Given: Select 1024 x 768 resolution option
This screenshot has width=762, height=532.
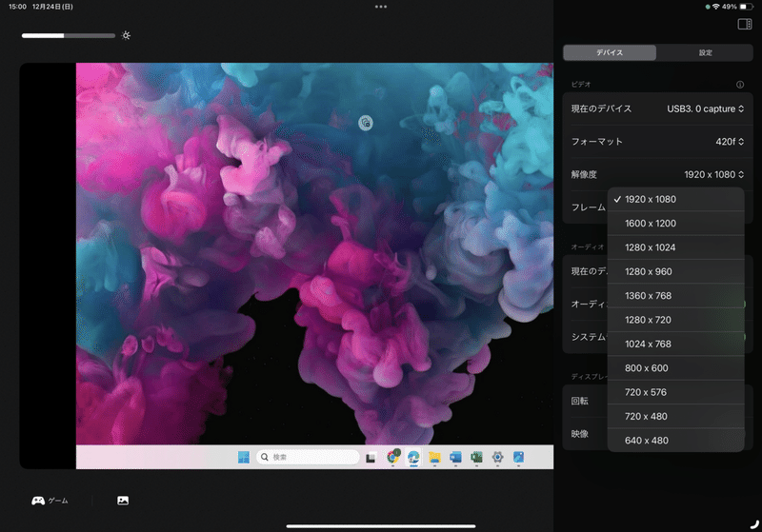Looking at the screenshot, I should (x=675, y=345).
